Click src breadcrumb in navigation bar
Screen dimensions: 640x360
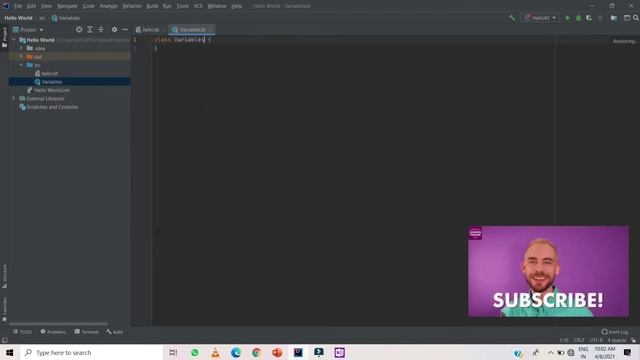pos(42,18)
